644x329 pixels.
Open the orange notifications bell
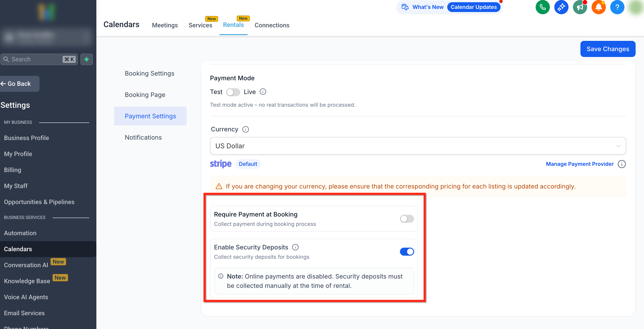tap(598, 7)
